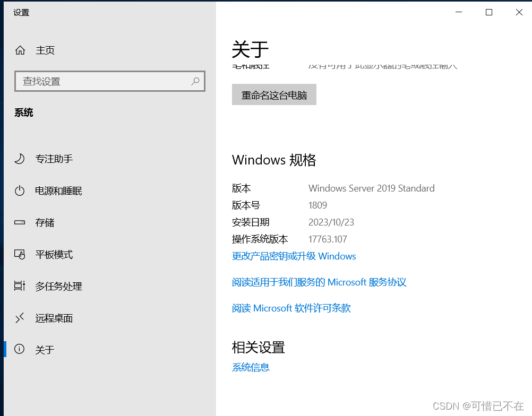
Task: Close the 设置 window
Action: [519, 12]
